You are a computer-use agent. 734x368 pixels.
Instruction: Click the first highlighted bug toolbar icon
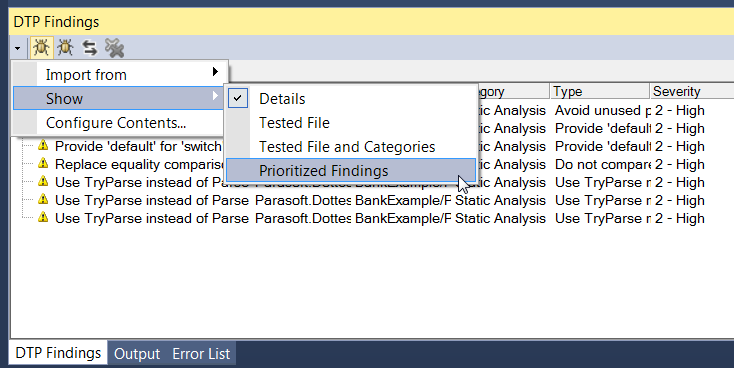(41, 48)
